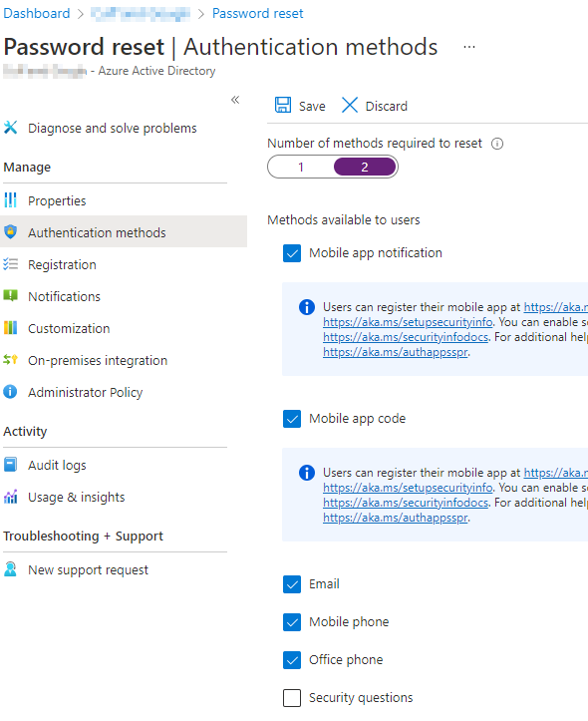
Task: Set required methods to 1
Action: click(x=301, y=167)
